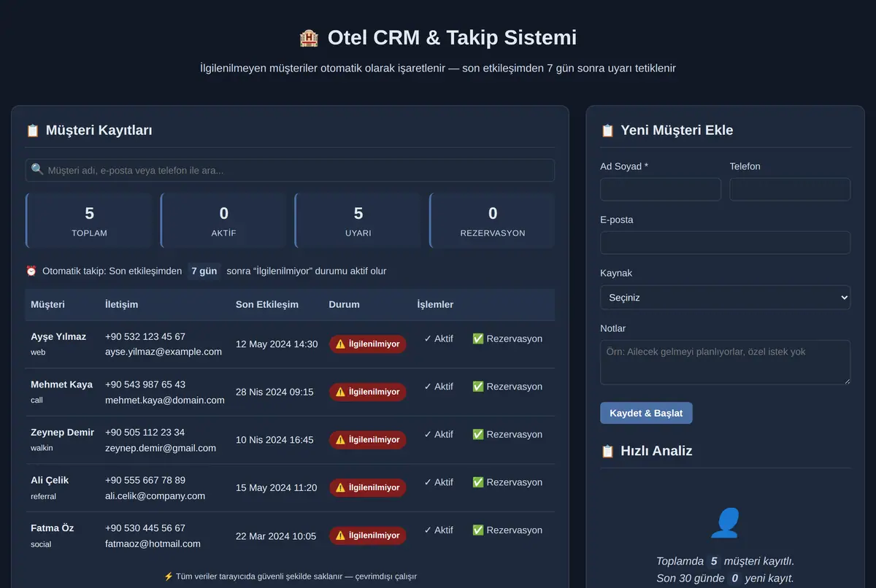Image resolution: width=876 pixels, height=588 pixels.
Task: Click the clipboard icon beside Hızlı Analiz
Action: click(x=607, y=451)
